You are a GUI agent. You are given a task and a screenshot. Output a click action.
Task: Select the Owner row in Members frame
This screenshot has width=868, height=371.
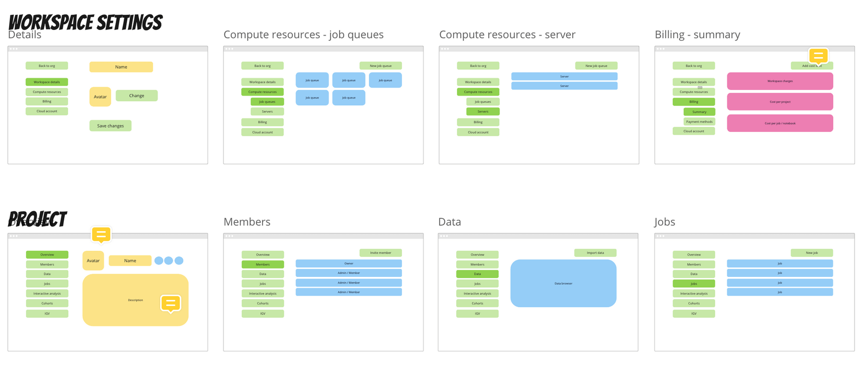pos(349,263)
